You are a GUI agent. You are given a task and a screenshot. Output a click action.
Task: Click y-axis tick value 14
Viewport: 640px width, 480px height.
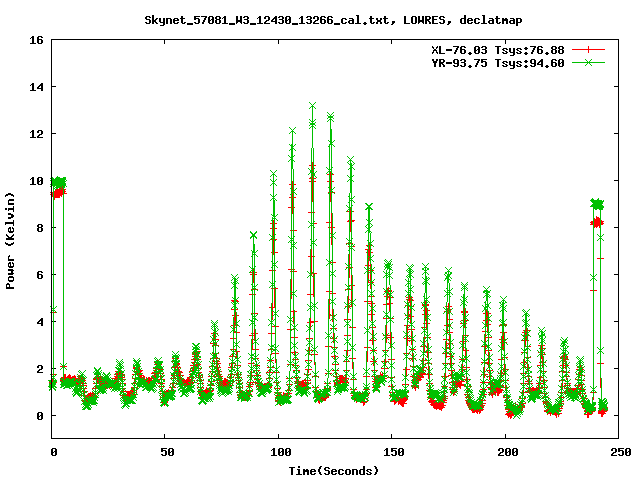click(x=36, y=87)
